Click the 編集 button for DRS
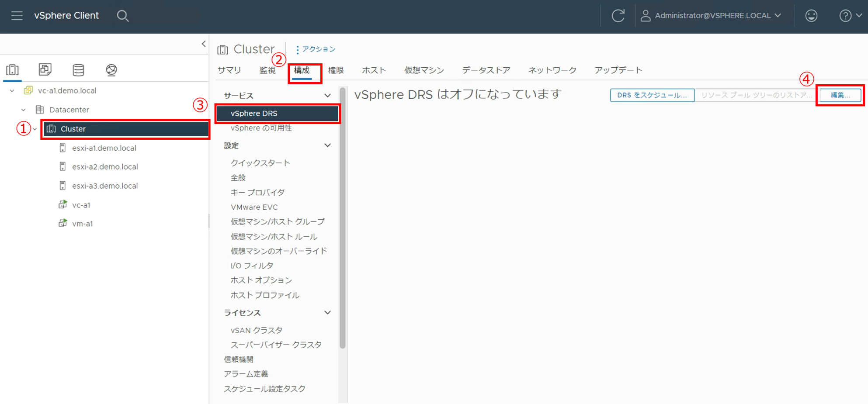The width and height of the screenshot is (868, 404). tap(840, 95)
